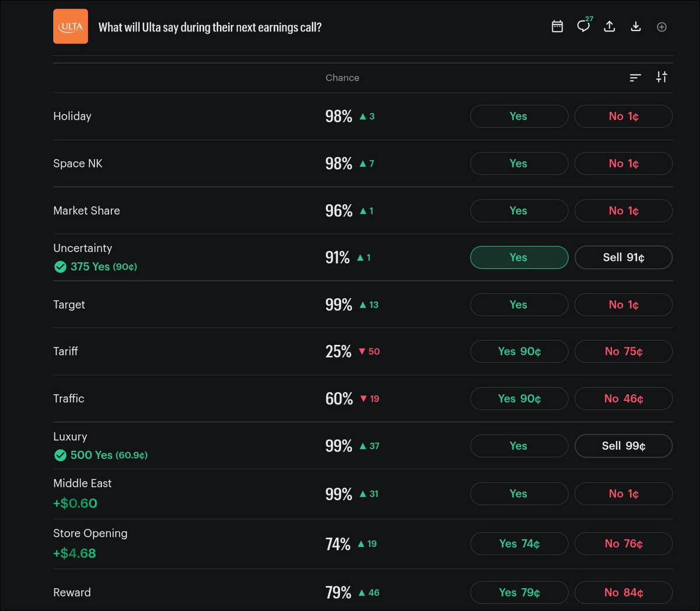Click the +$4.68 profit value
Screen dimensions: 700x611
(75, 553)
